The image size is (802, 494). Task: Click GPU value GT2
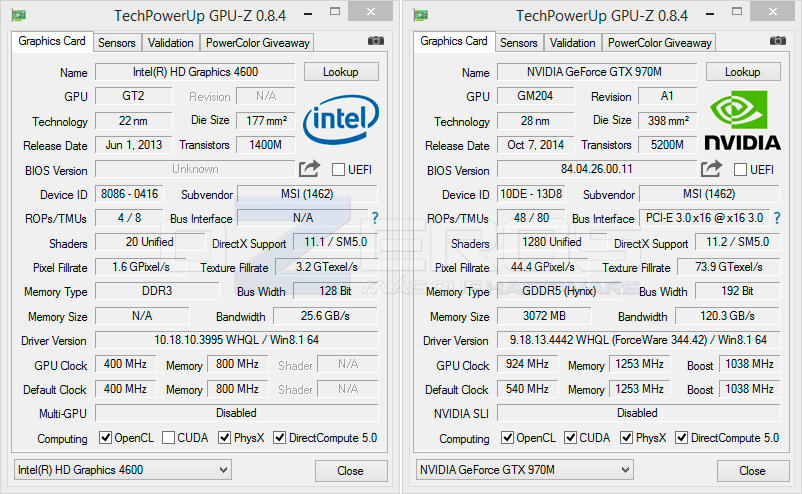(133, 96)
